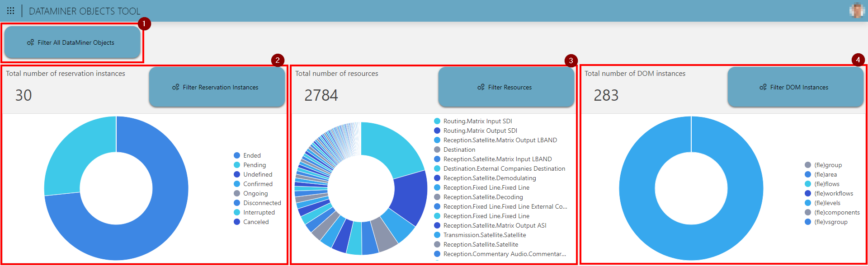The image size is (868, 266).
Task: Toggle the Undefined legend entry
Action: point(253,174)
